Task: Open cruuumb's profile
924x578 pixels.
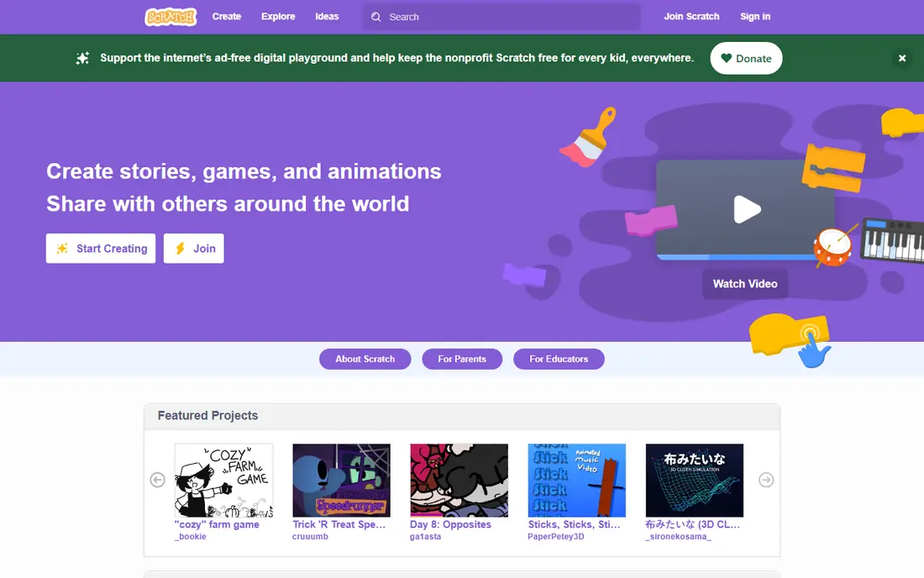Action: 310,537
